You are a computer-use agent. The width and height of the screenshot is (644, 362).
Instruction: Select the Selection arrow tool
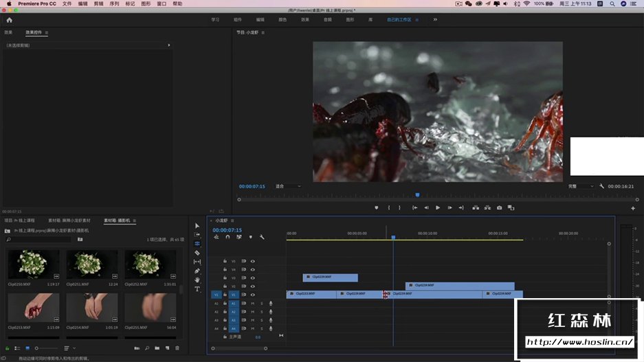[197, 225]
